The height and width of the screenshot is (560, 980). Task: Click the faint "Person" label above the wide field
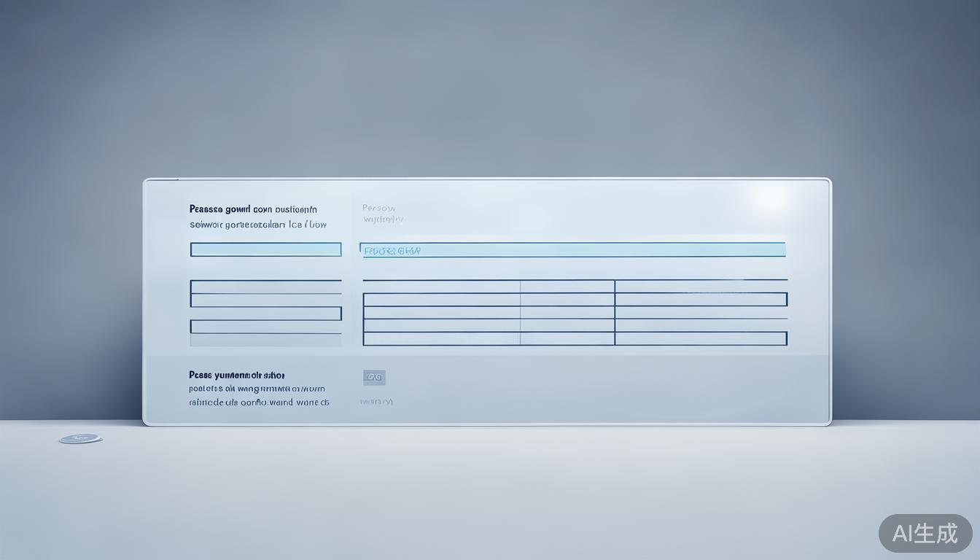point(378,208)
